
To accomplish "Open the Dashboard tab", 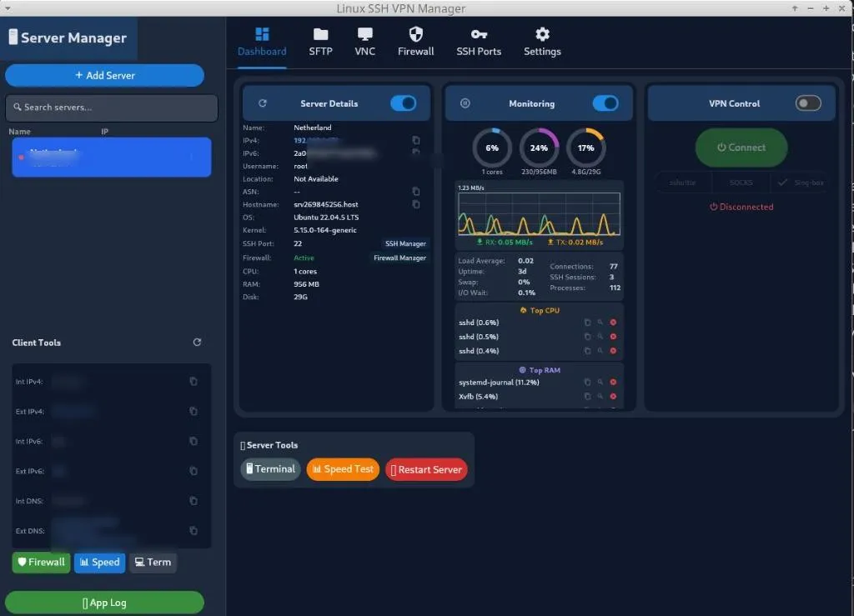I will (262, 43).
